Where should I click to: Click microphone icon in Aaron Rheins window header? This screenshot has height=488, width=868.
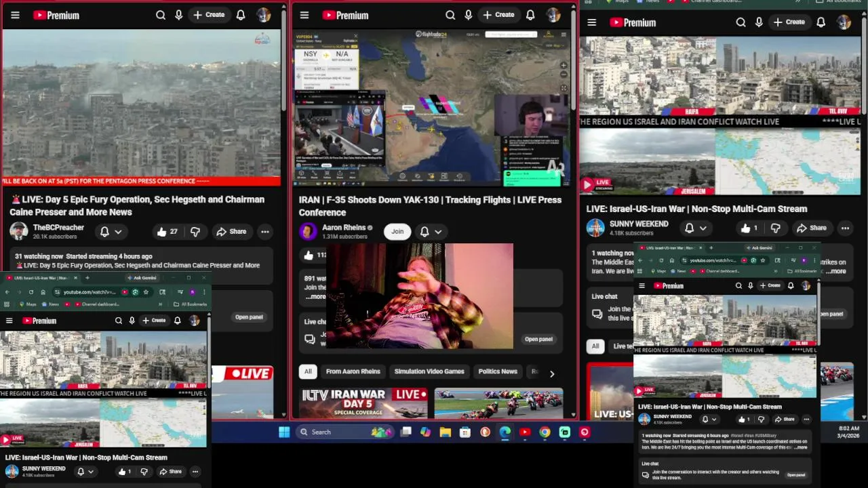click(469, 15)
